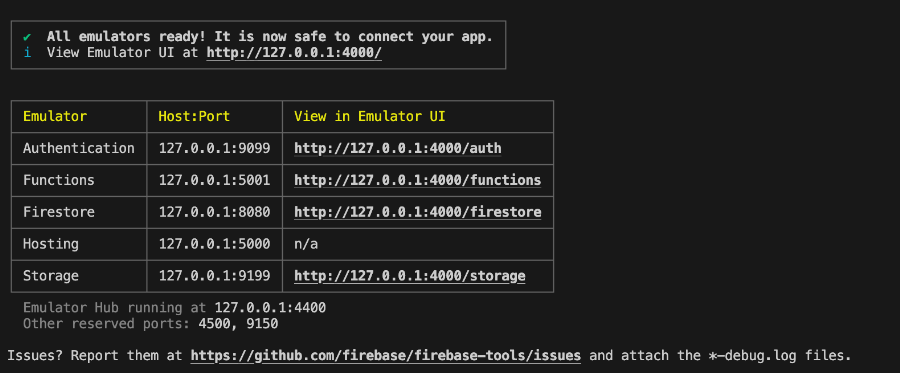Click the green checkmark beside 'All emulators ready'
The width and height of the screenshot is (900, 373).
(27, 37)
